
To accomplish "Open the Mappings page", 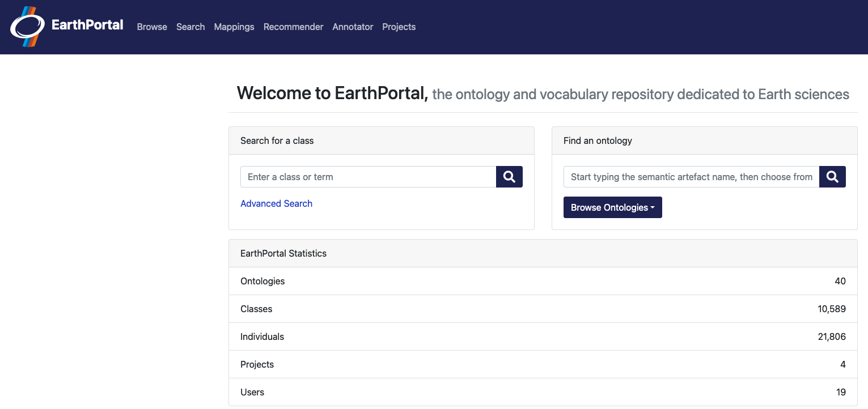I will (234, 27).
